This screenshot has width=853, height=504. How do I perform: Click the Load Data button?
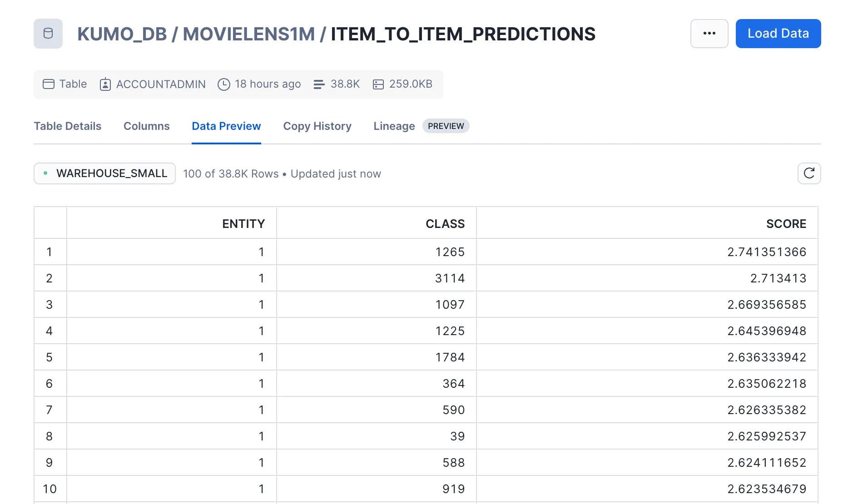[778, 34]
